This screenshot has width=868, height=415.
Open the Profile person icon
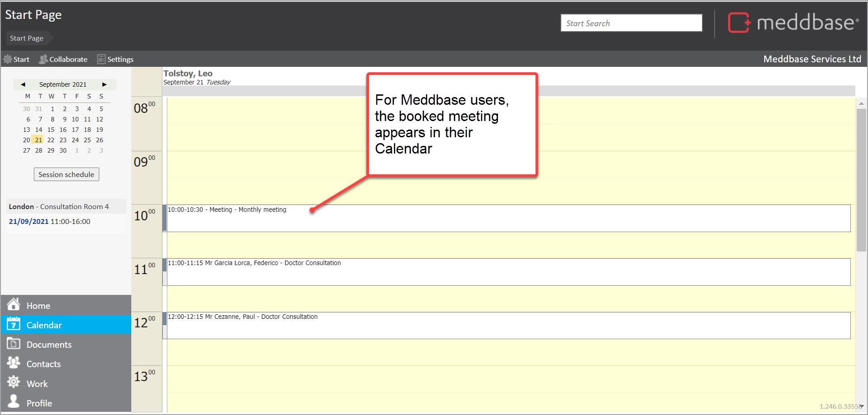[14, 402]
